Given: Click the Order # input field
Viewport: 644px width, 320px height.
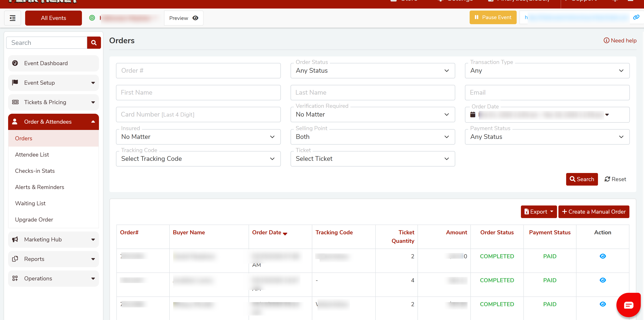Looking at the screenshot, I should (x=198, y=71).
